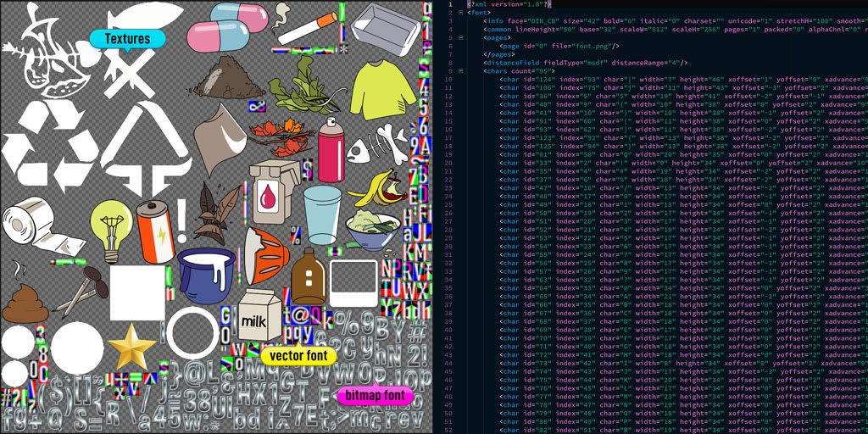
Task: Click the smoking cigarette sprite
Action: 304,25
